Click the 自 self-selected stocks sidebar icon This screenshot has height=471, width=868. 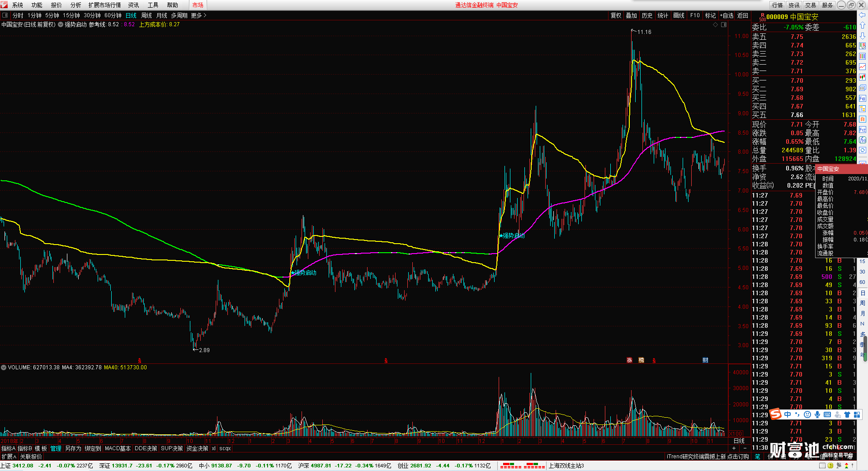click(x=863, y=119)
